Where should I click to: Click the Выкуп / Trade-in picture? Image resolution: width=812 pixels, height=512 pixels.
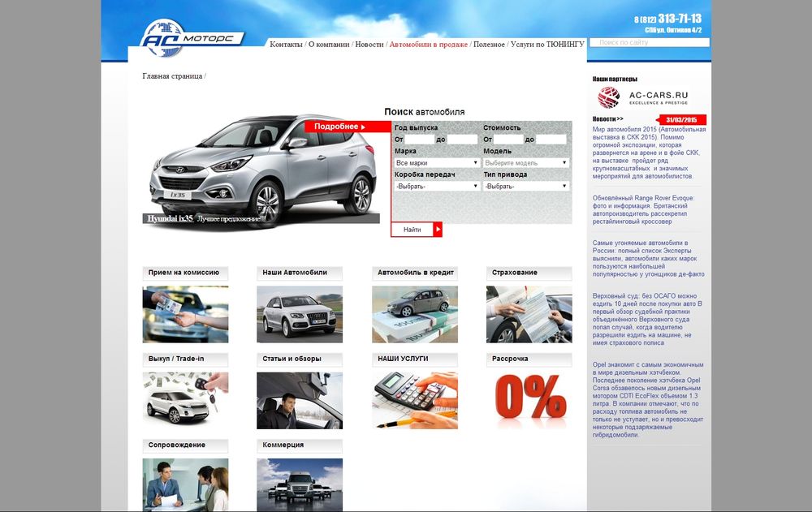pos(185,400)
